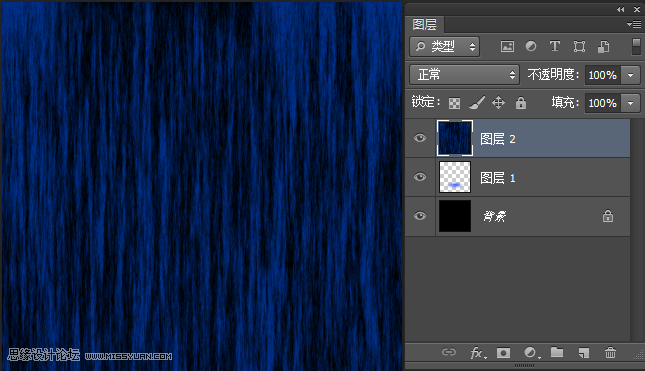
Task: Filter layers by pixel image type
Action: tap(507, 46)
